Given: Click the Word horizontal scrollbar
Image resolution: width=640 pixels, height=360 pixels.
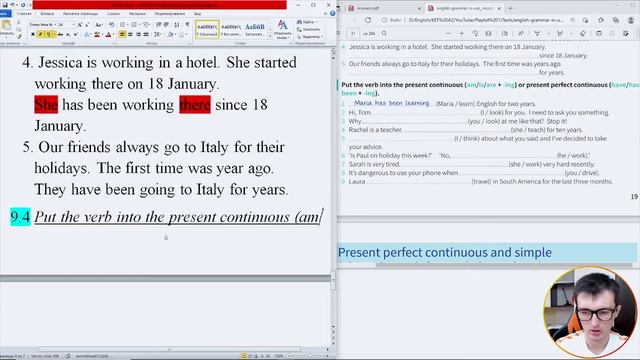Looking at the screenshot, I should pos(169,349).
